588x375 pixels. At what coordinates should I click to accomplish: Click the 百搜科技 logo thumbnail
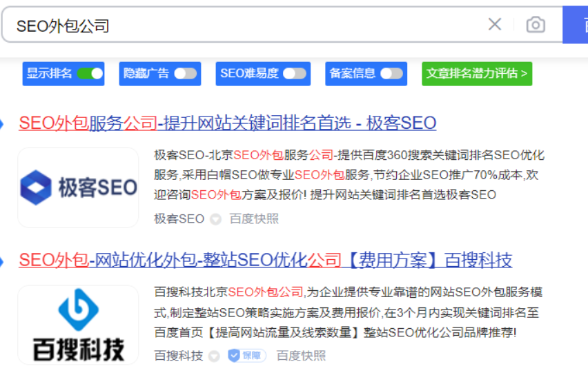pyautogui.click(x=79, y=325)
